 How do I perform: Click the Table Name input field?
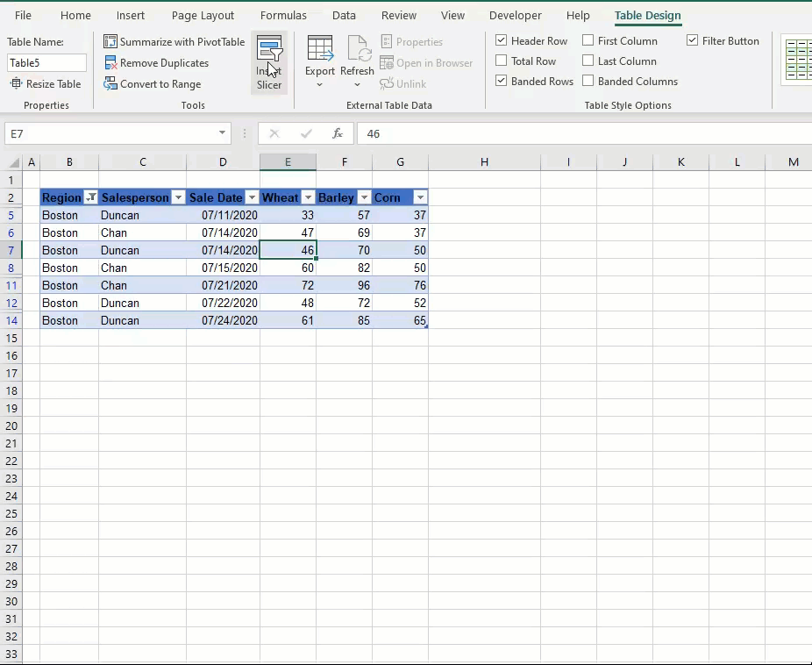[46, 63]
